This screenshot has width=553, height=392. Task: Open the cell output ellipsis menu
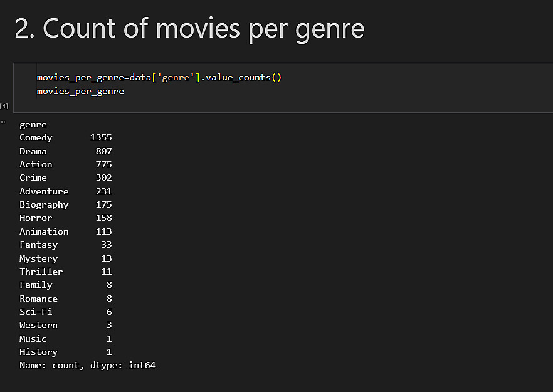coord(3,121)
